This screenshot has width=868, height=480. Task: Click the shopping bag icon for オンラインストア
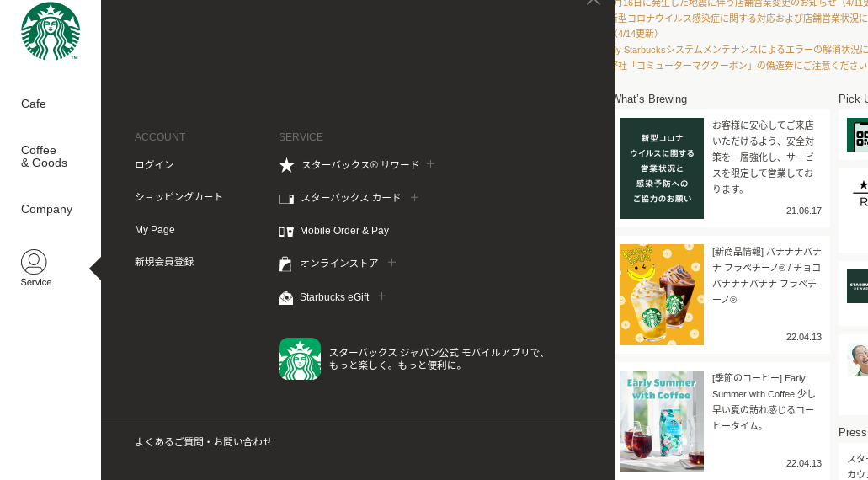pos(285,264)
